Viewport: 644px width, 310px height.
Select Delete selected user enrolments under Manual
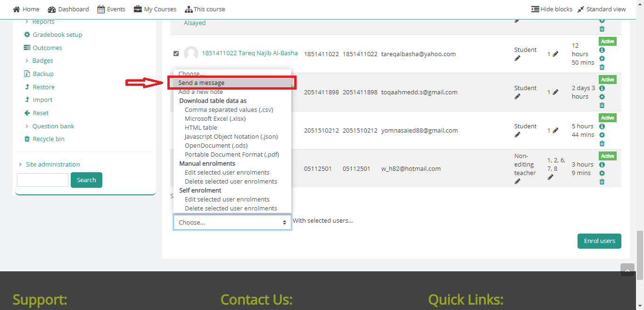[232, 181]
